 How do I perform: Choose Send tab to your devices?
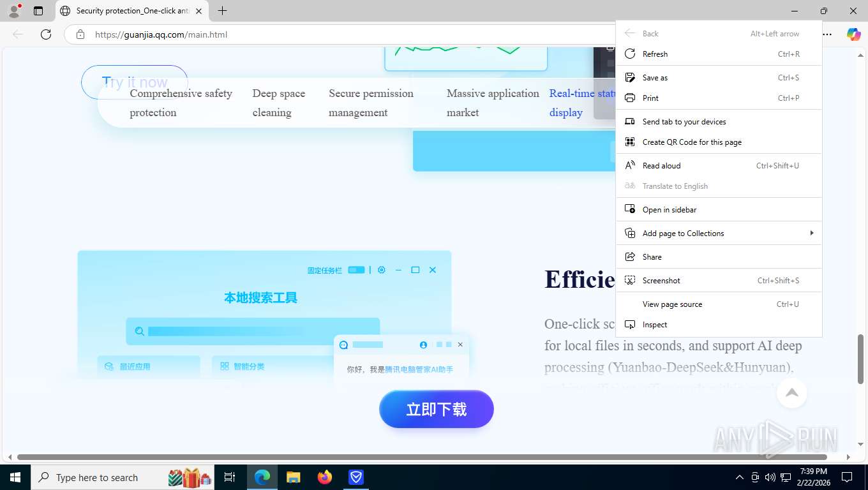(x=719, y=122)
